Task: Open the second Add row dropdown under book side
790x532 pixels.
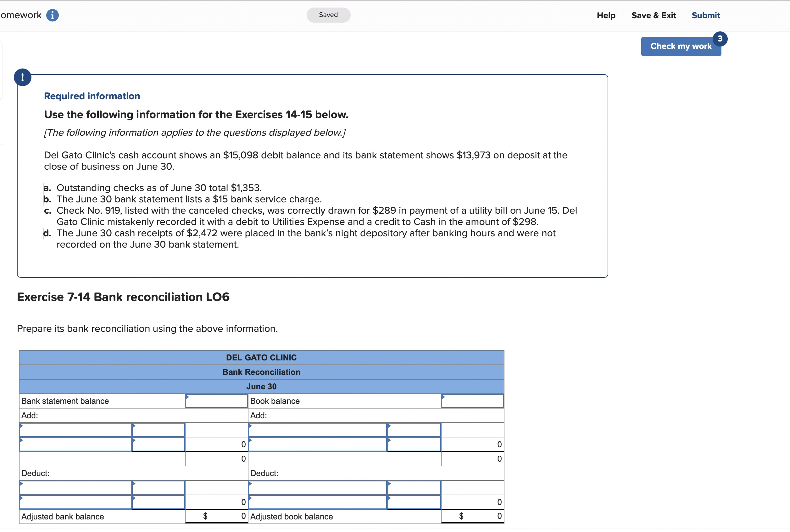Action: (317, 444)
